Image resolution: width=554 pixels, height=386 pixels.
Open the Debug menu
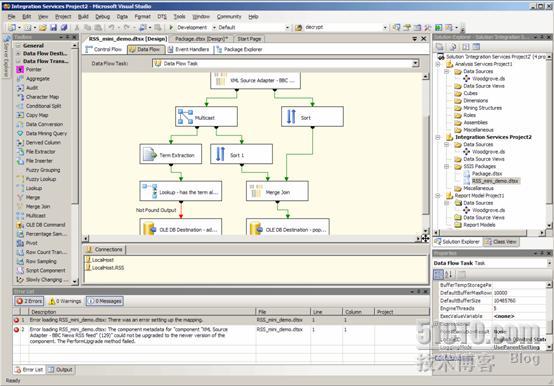[x=102, y=17]
